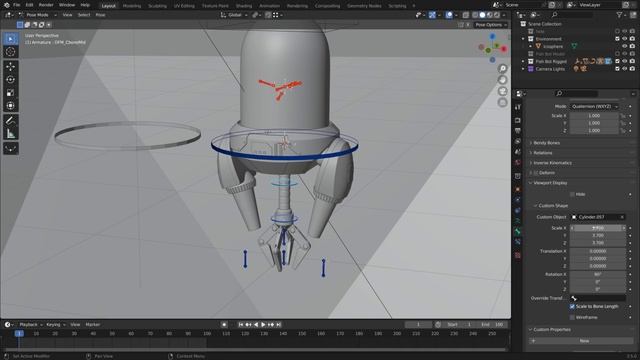Open the View Layer properties tab
Viewport: 640px width, 360px height.
[518, 141]
